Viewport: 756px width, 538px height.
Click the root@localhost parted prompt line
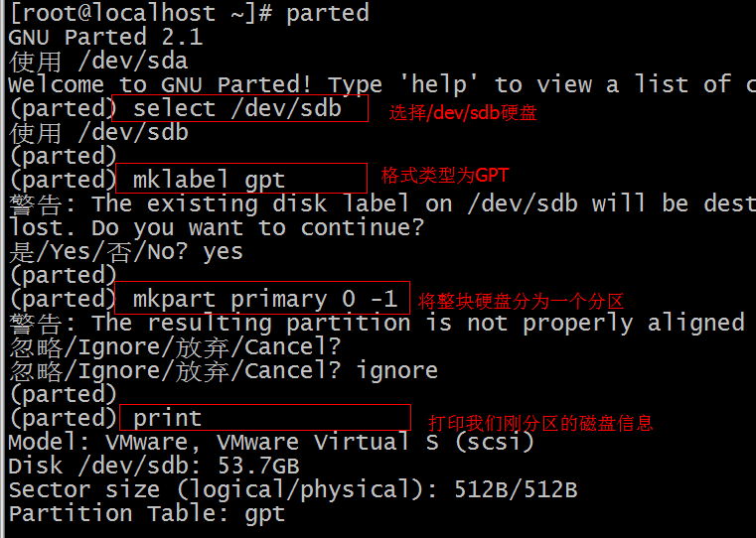(x=189, y=13)
